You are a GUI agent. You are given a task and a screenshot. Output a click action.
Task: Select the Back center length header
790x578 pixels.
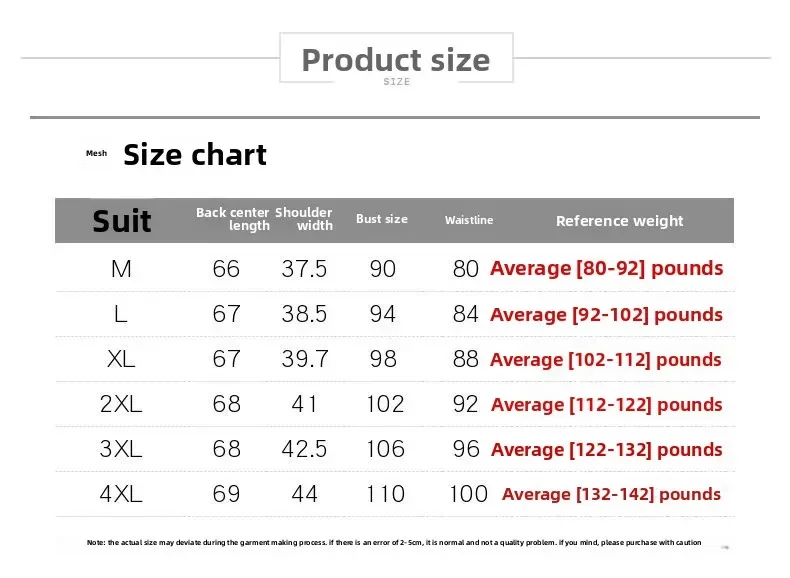(x=233, y=219)
